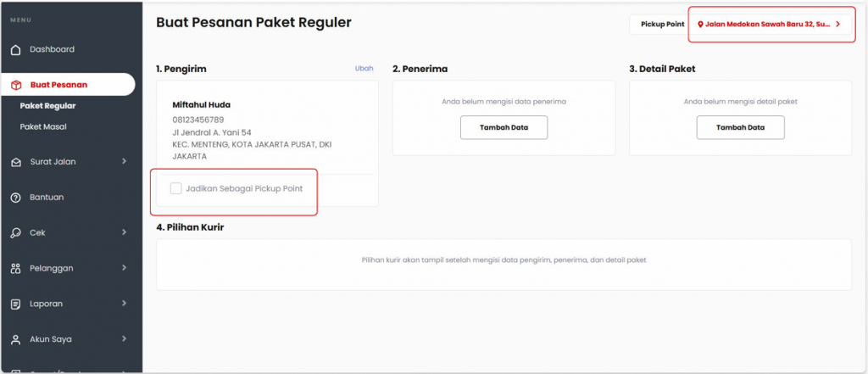This screenshot has width=868, height=374.
Task: Click the Surat Jalan envelope icon
Action: tap(15, 162)
